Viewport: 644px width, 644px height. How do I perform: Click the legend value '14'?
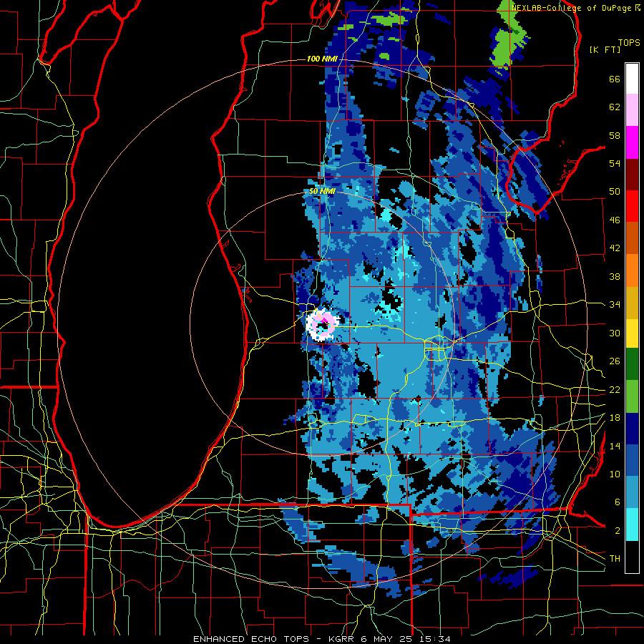615,446
